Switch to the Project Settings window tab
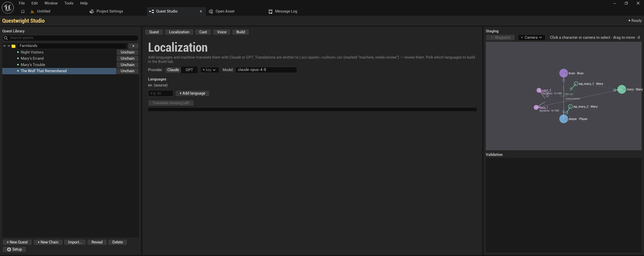Image resolution: width=644 pixels, height=256 pixels. (x=110, y=11)
